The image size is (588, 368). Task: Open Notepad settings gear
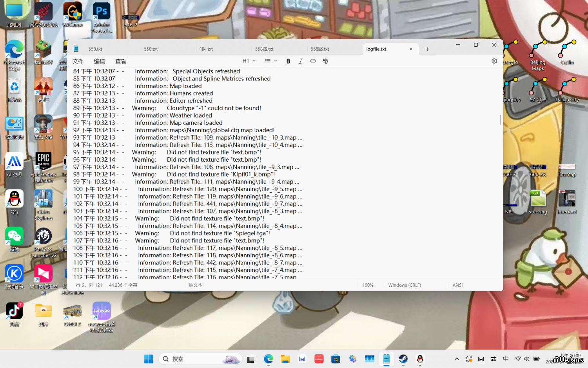click(494, 61)
